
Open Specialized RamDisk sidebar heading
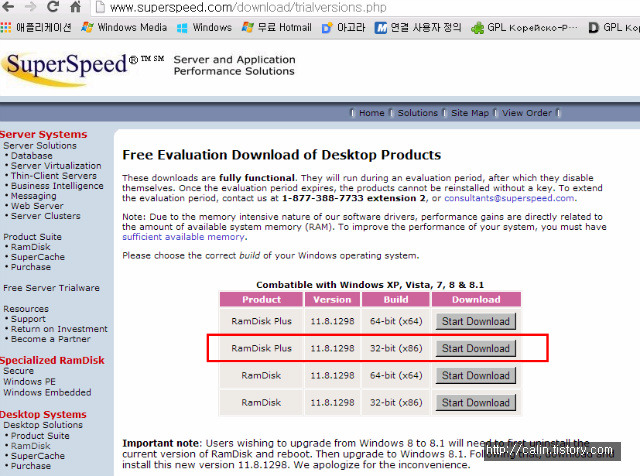pyautogui.click(x=52, y=360)
